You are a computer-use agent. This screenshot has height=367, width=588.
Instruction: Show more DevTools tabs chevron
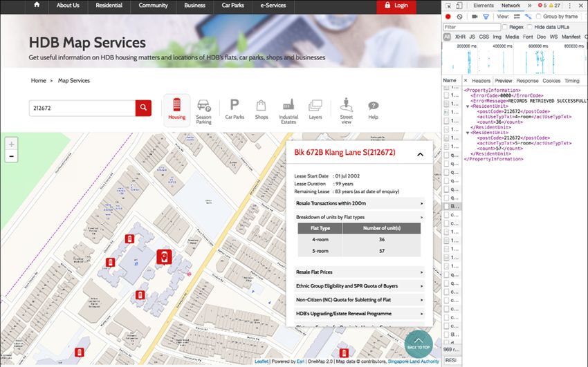click(529, 6)
